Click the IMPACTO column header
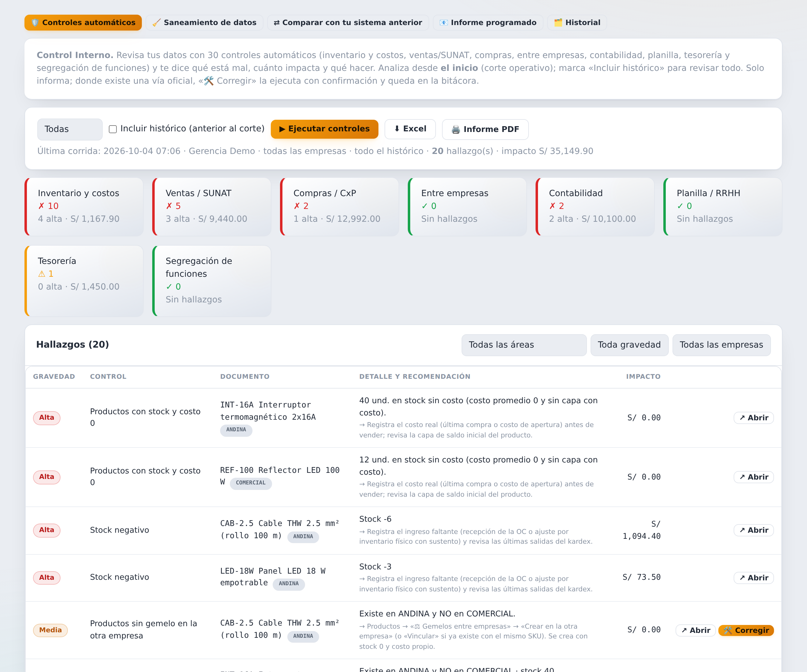This screenshot has width=807, height=672. click(643, 377)
